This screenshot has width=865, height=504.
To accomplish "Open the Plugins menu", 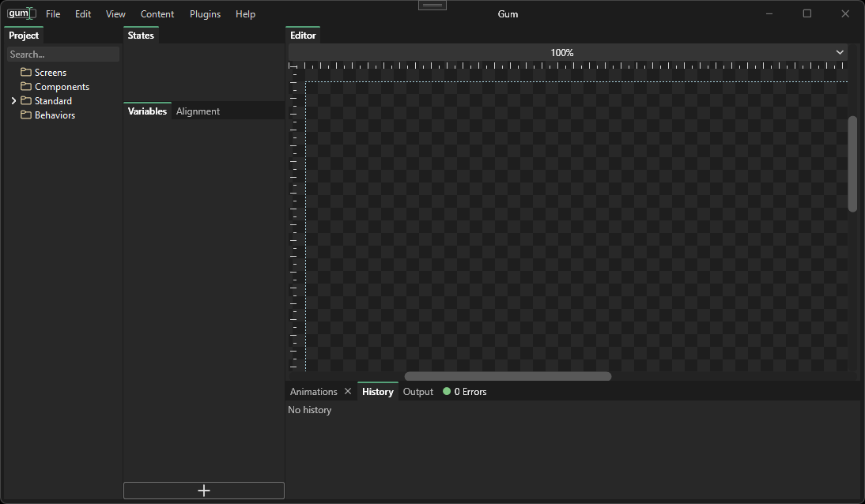I will coord(205,14).
